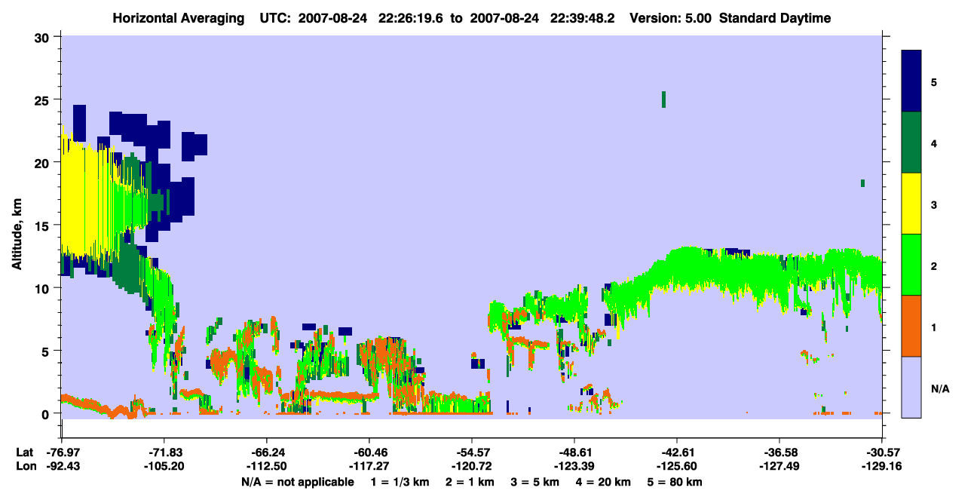This screenshot has width=980, height=503.
Task: Click the 'Standard Daytime' text in title
Action: pos(775,18)
